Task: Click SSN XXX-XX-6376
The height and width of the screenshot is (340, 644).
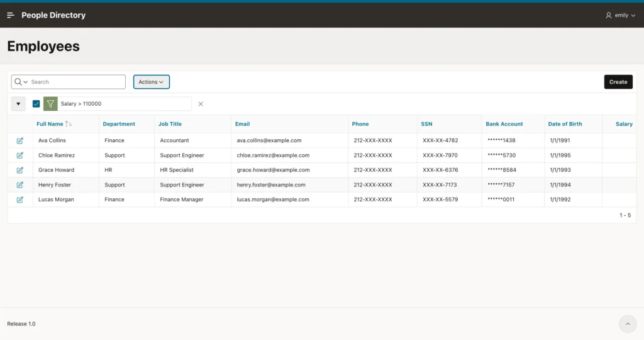Action: [x=440, y=170]
